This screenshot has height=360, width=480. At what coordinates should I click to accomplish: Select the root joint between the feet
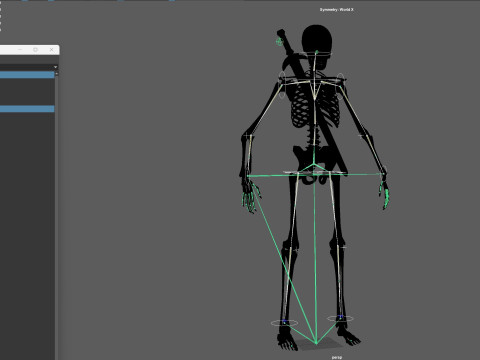coord(316,343)
